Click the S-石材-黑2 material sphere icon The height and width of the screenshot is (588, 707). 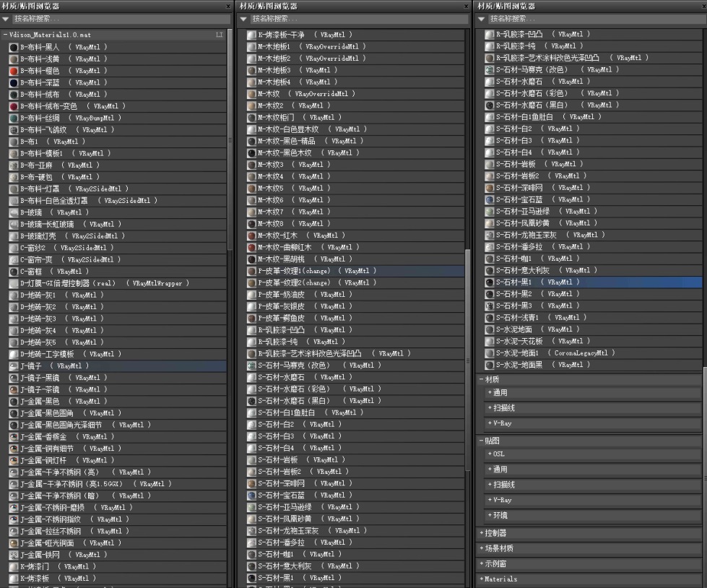coord(489,294)
